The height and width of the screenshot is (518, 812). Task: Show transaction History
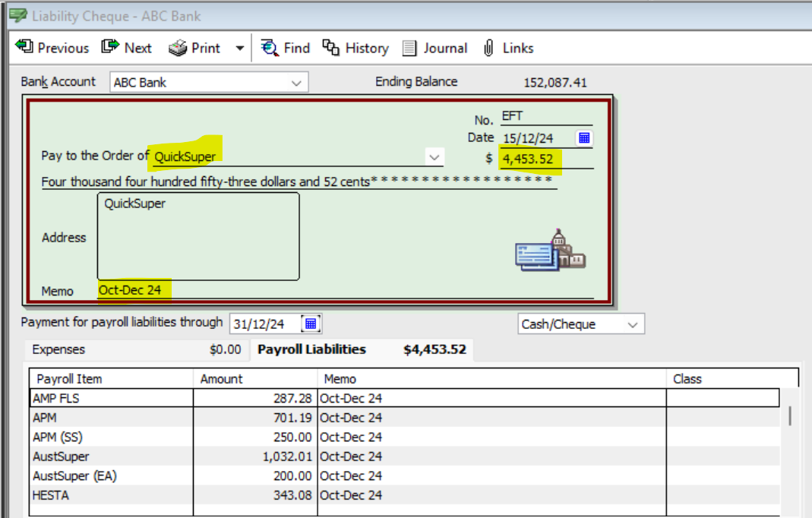pos(355,48)
